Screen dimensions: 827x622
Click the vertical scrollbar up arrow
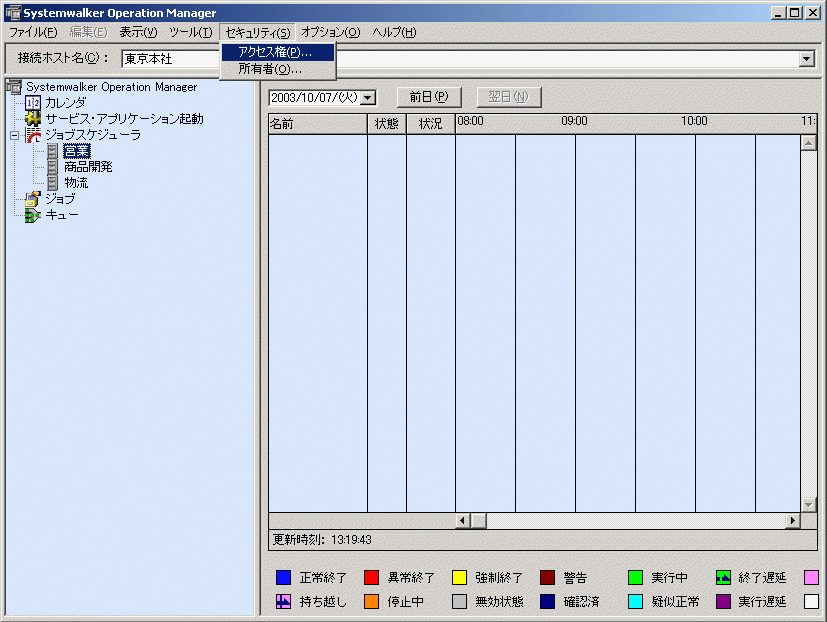809,143
